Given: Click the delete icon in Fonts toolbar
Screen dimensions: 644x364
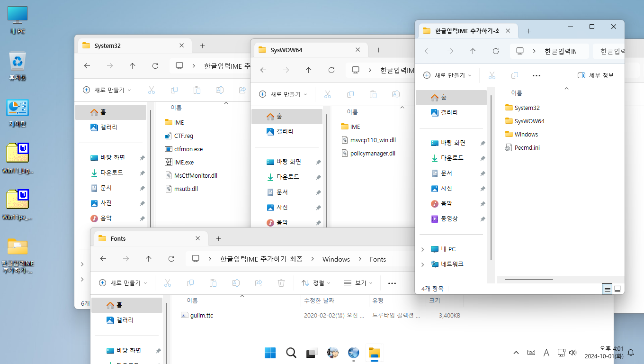Looking at the screenshot, I should (281, 283).
